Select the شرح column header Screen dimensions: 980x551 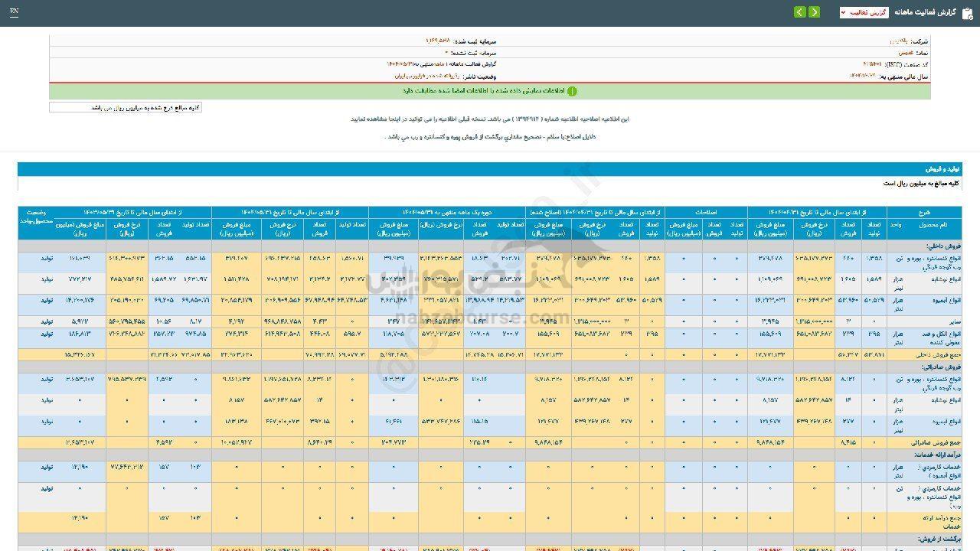coord(923,212)
